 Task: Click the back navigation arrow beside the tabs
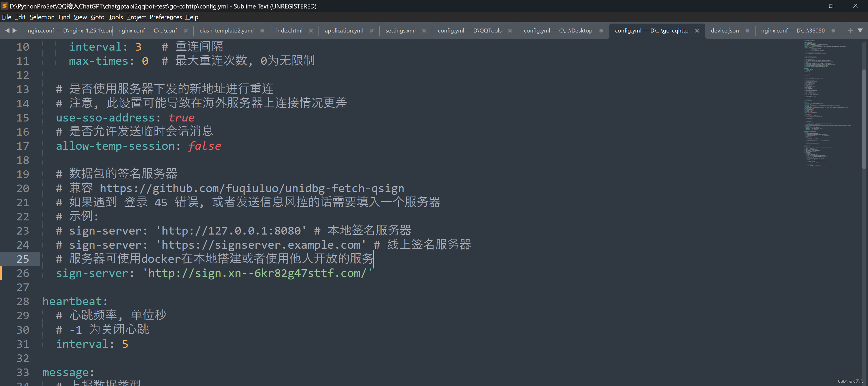tap(7, 30)
